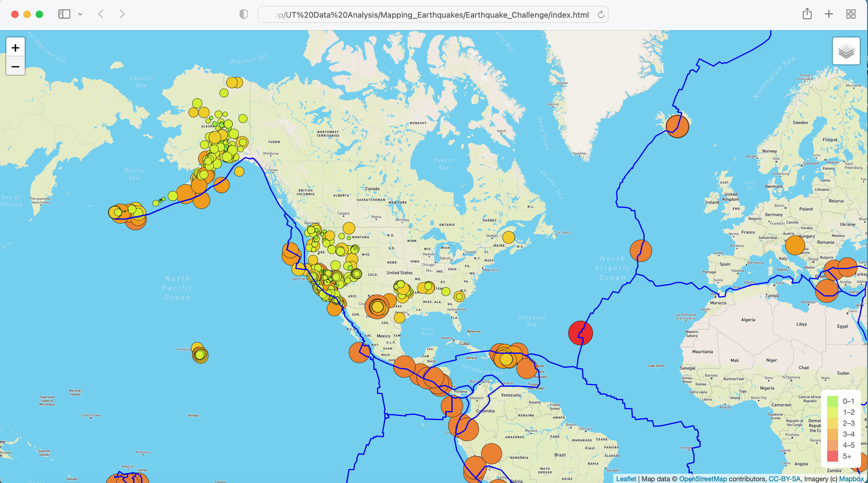Image resolution: width=868 pixels, height=483 pixels.
Task: Go back using the navigation arrow
Action: (x=100, y=14)
